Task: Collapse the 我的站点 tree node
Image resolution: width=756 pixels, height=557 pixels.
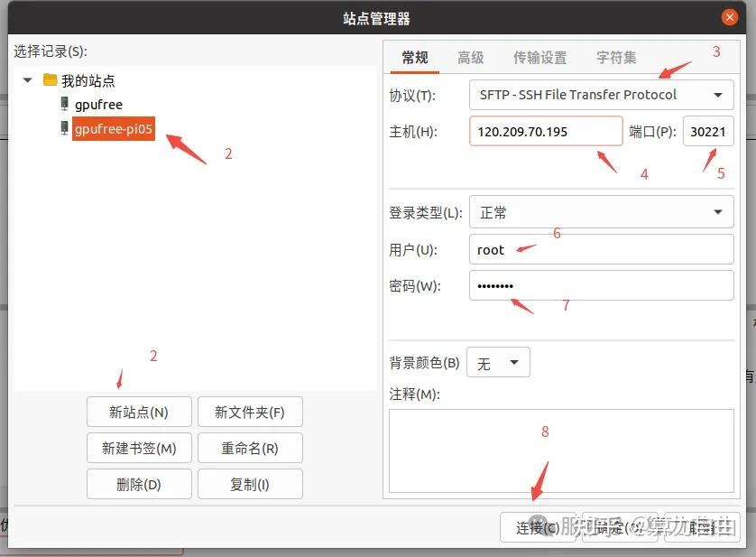Action: 27,79
